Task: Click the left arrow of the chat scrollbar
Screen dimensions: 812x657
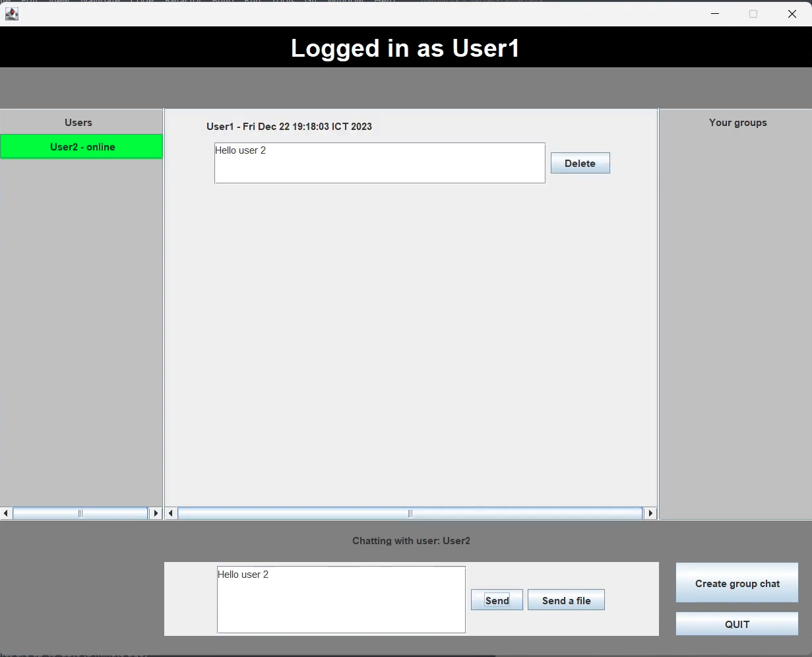Action: pos(170,513)
